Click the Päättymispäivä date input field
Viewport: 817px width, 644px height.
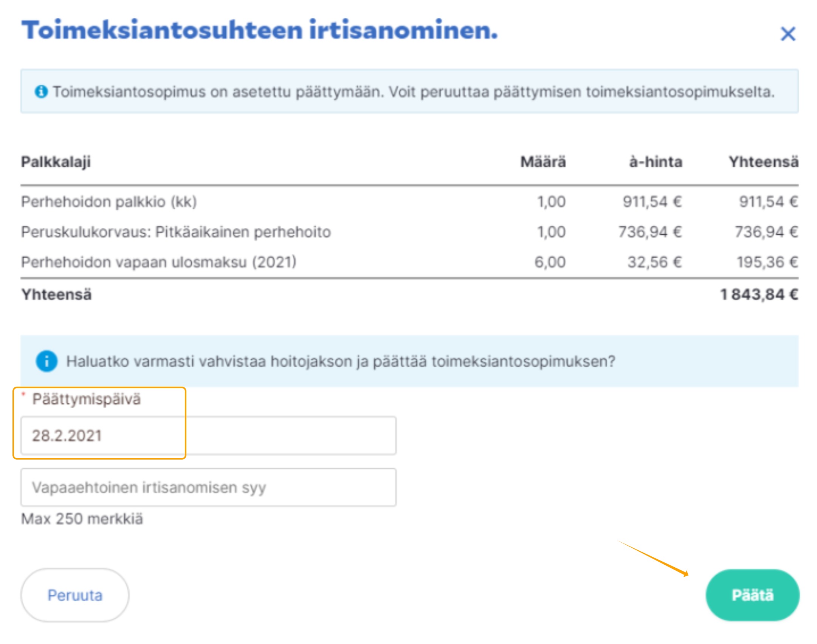(208, 435)
